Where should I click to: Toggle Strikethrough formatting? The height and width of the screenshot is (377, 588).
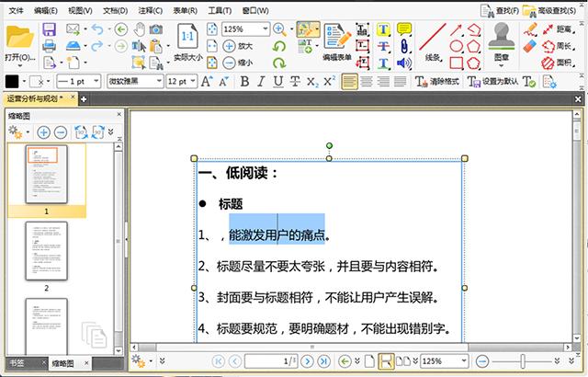[x=295, y=81]
